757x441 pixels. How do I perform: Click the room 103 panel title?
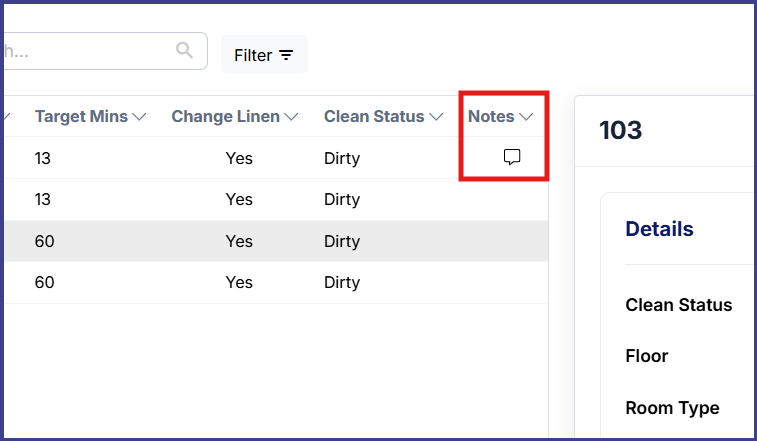coord(620,130)
